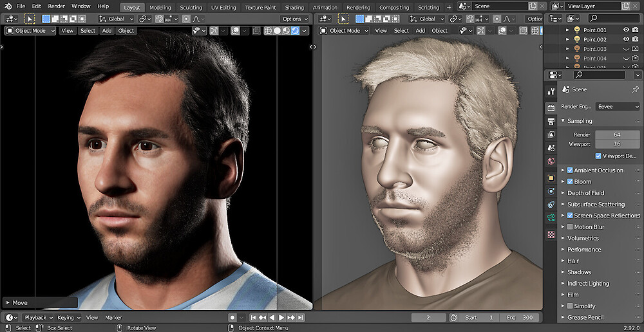Uncheck Screen Space Reflections checkbox
This screenshot has height=332, width=644.
(570, 216)
